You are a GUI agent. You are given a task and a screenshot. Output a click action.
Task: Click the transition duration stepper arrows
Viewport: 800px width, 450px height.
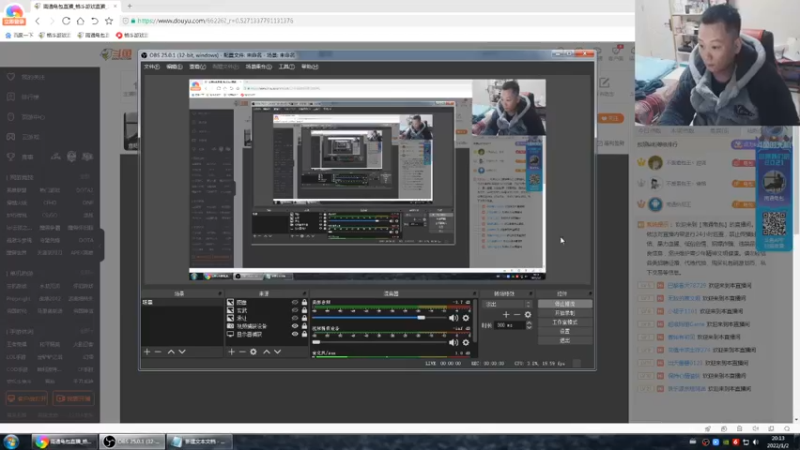pyautogui.click(x=529, y=325)
